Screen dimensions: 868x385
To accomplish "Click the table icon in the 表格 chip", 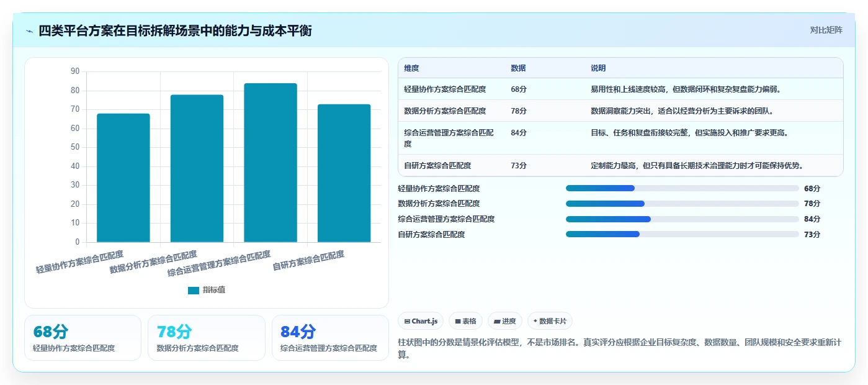I will [x=458, y=321].
